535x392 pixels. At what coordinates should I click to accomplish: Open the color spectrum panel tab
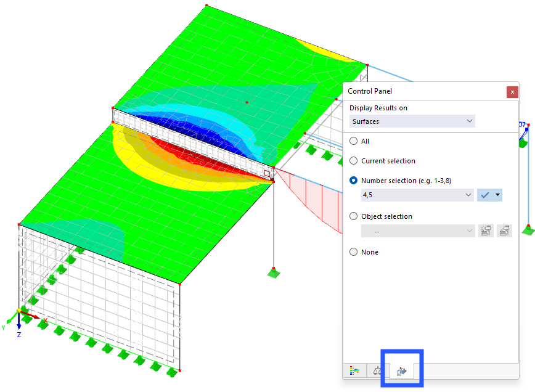click(354, 371)
